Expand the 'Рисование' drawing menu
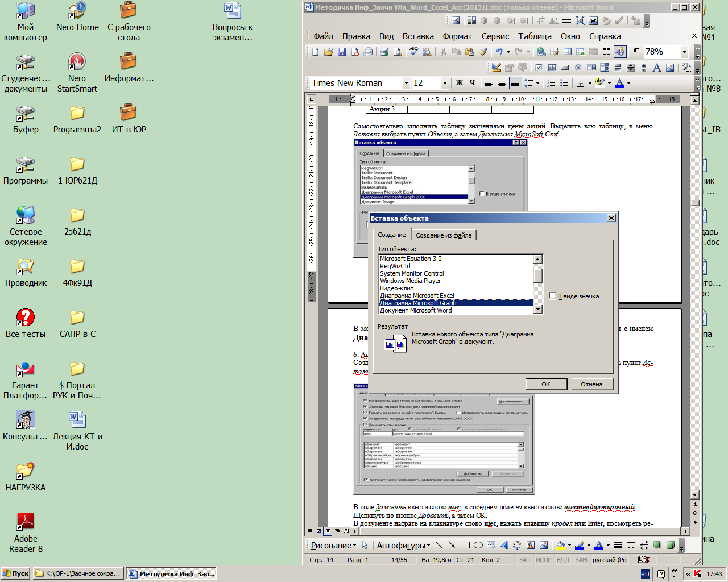The height and width of the screenshot is (582, 728). tap(333, 545)
